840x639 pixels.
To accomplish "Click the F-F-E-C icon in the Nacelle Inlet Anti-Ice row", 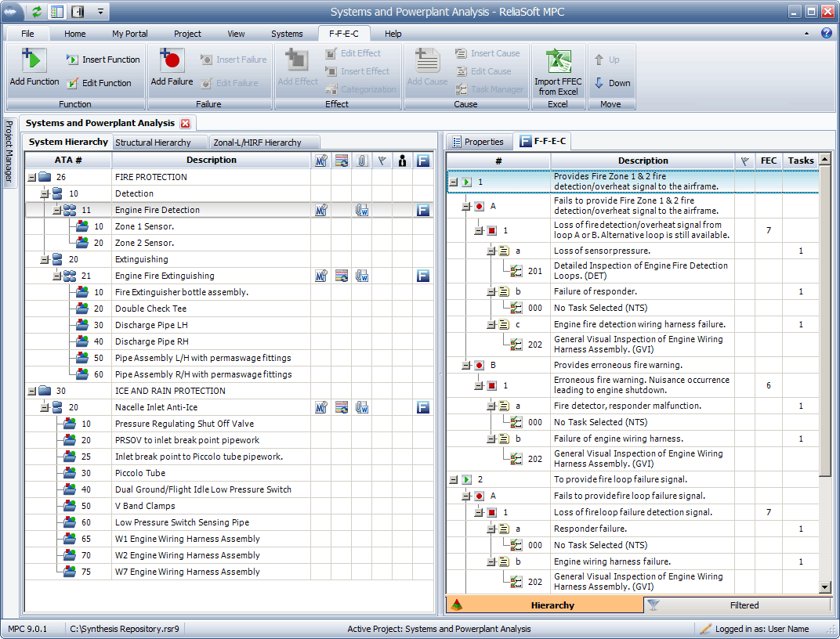I will tap(422, 408).
